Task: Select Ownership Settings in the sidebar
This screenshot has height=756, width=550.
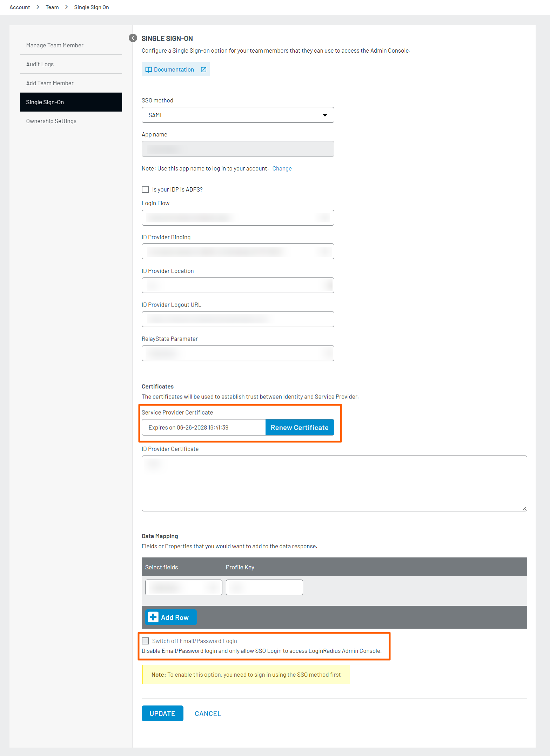Action: (x=51, y=121)
